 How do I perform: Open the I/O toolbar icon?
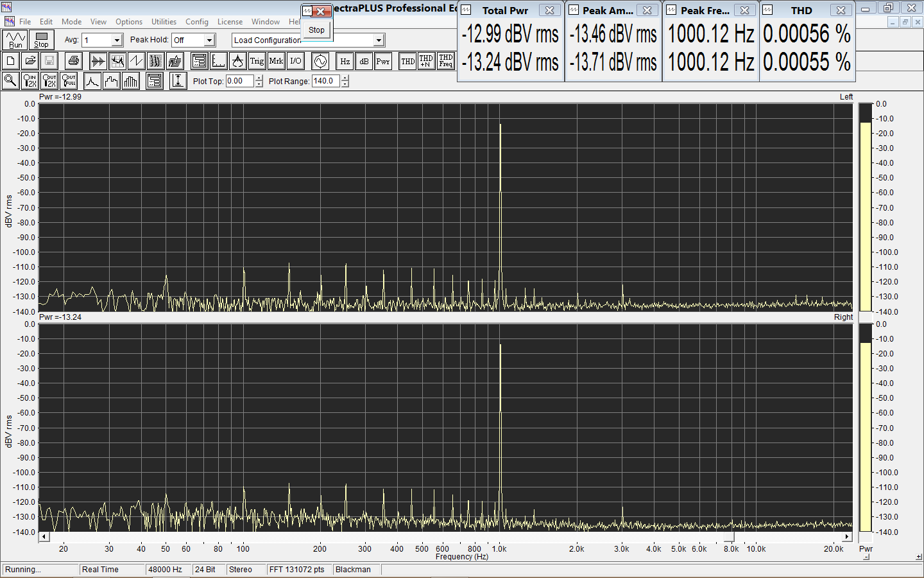[x=295, y=61]
